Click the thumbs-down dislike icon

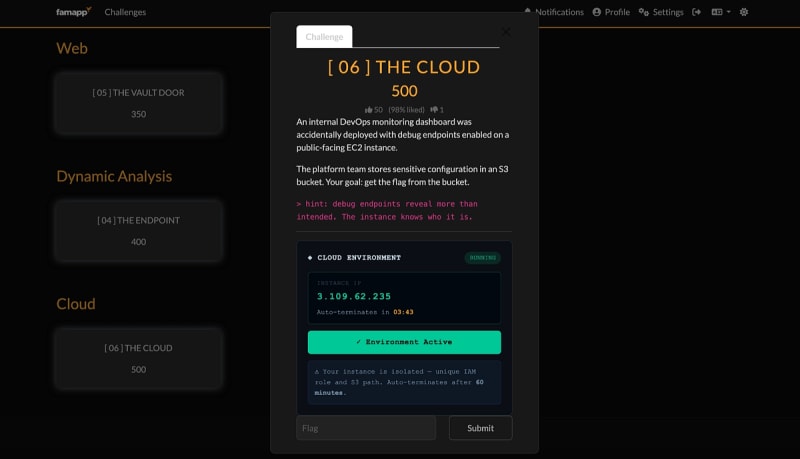tap(434, 110)
